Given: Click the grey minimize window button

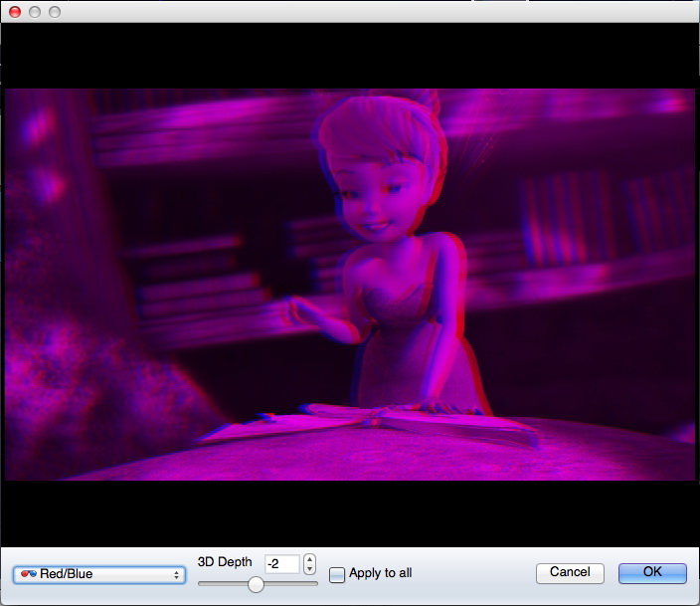Looking at the screenshot, I should pyautogui.click(x=35, y=12).
